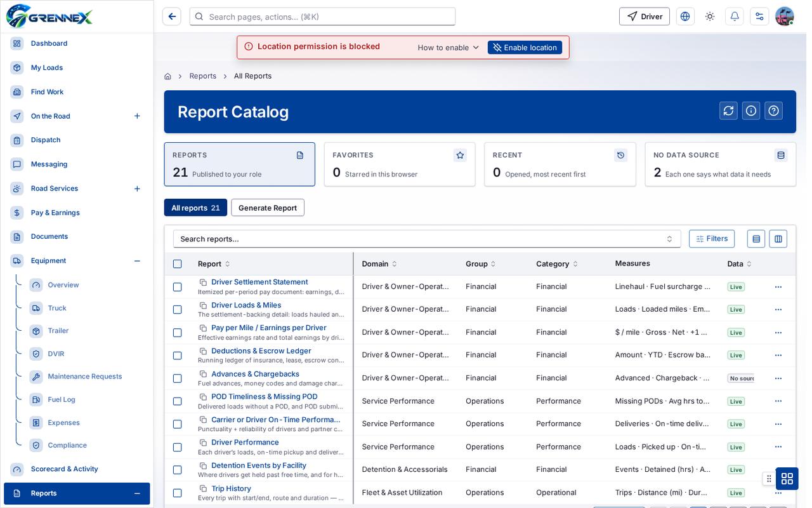Open the user avatar menu
Viewport: 812px width, 508px height.
(x=785, y=17)
